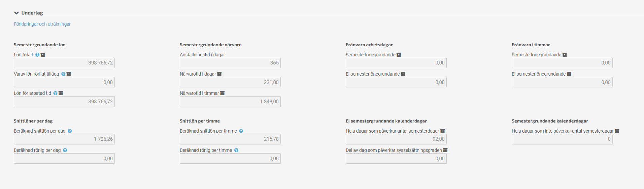Click archive icon beside Lön för arbetad tid
This screenshot has height=189, width=644.
[61, 93]
